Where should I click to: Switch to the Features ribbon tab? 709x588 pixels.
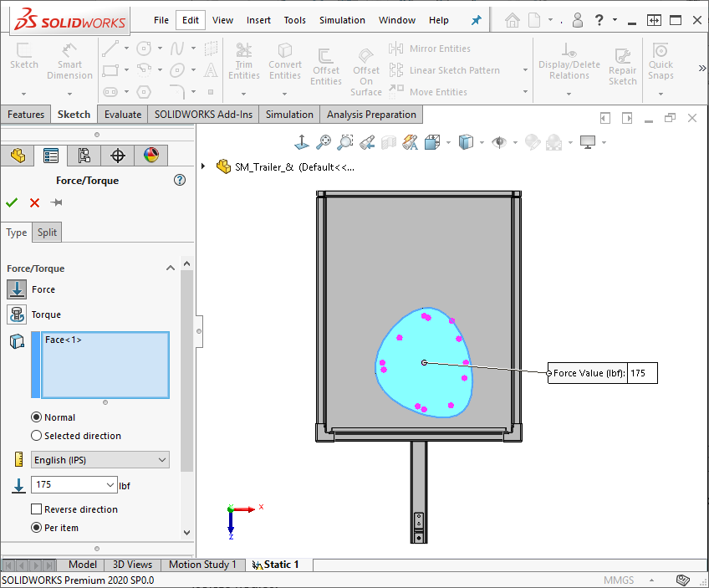[x=26, y=115]
